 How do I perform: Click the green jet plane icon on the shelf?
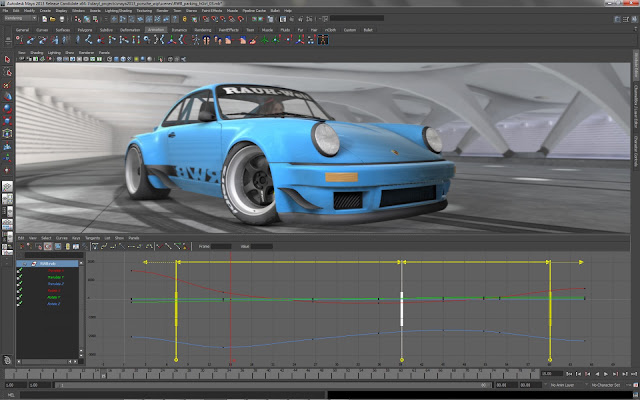tap(264, 40)
